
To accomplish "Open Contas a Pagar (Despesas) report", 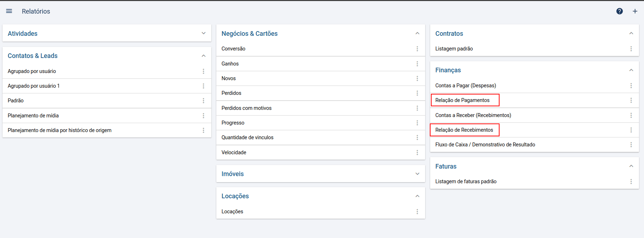I will pyautogui.click(x=466, y=86).
